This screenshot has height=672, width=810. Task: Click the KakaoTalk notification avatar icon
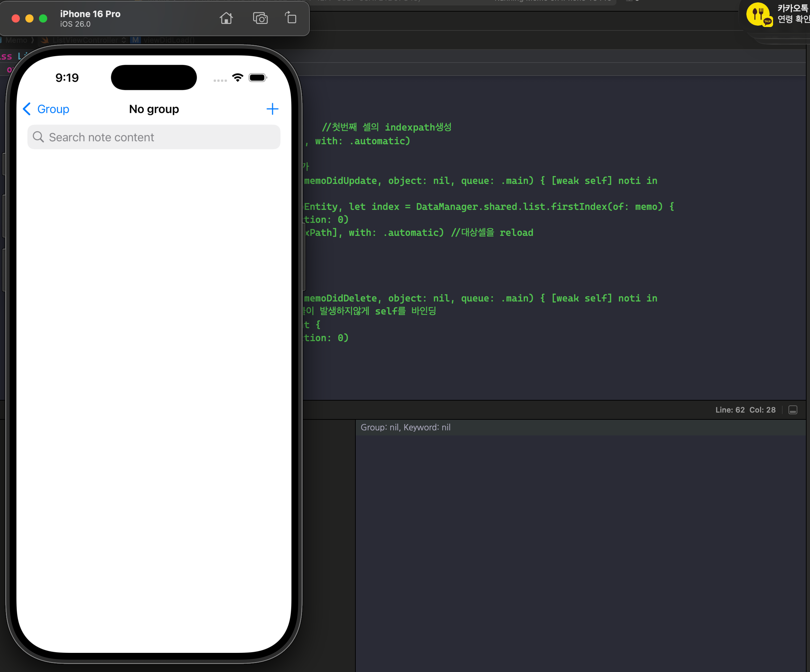758,15
